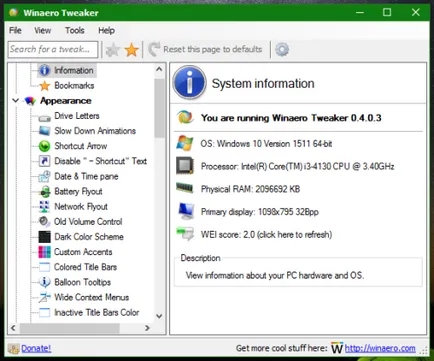Open the Help menu
Screen dimensions: 434x361
[x=106, y=30]
